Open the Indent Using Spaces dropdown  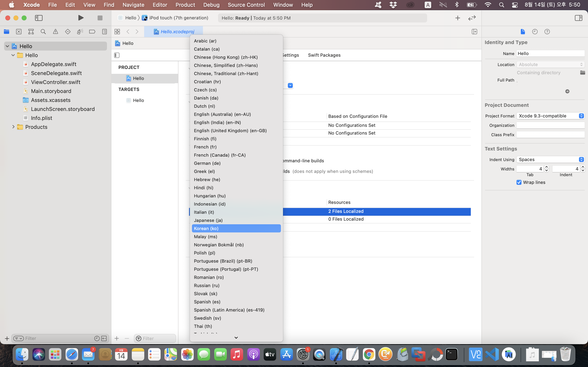click(x=550, y=159)
